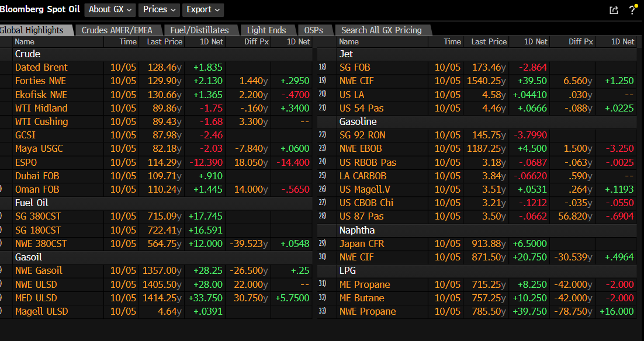The image size is (644, 341).
Task: Open WTI Cushing pricing
Action: pyautogui.click(x=156, y=122)
